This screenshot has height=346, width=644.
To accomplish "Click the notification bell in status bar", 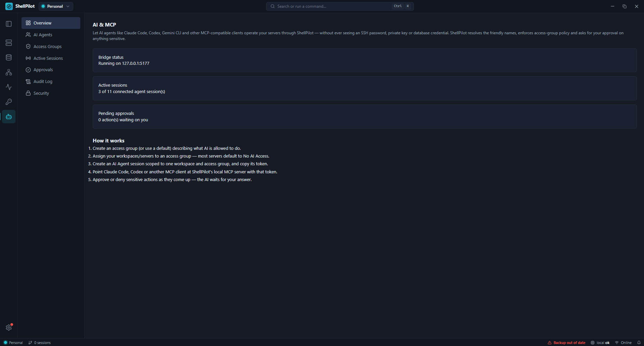I will tap(639, 343).
